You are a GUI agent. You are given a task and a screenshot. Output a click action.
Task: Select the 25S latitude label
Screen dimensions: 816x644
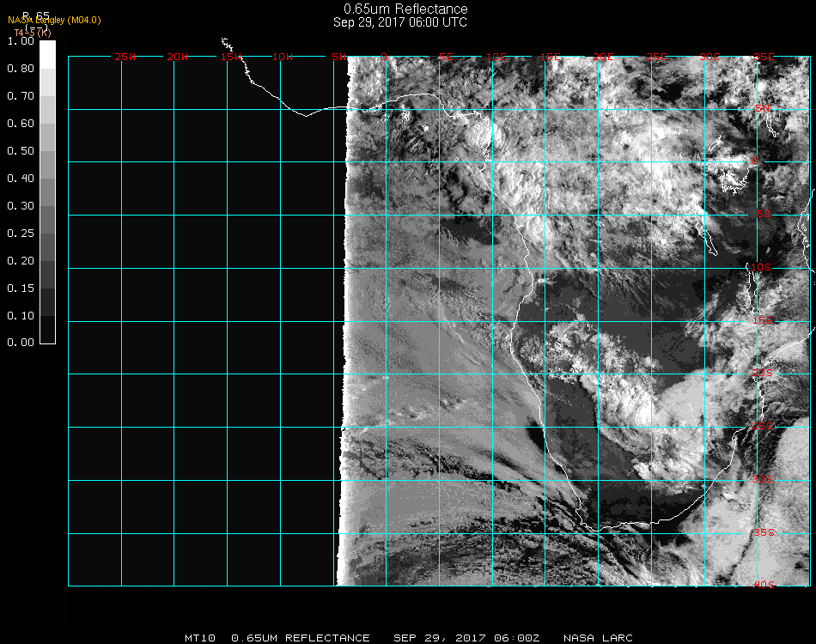pos(763,426)
